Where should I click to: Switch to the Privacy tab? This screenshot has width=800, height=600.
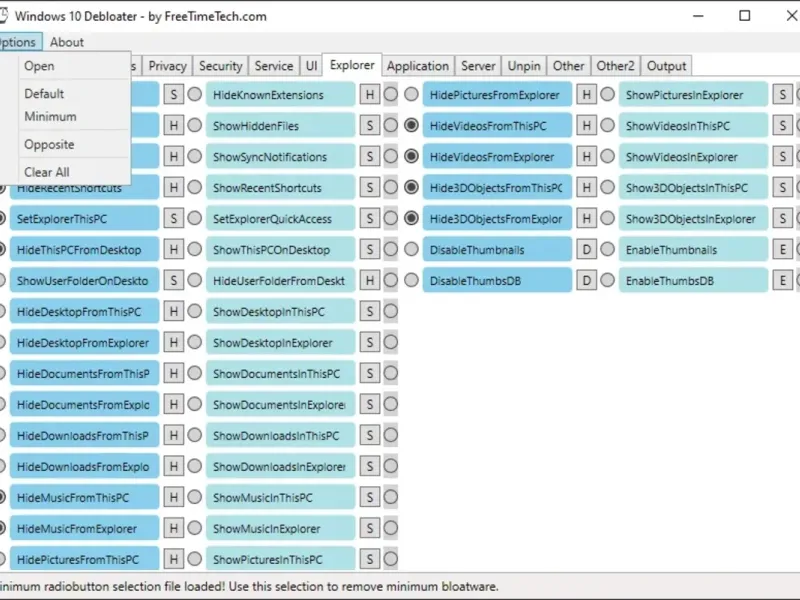pos(167,66)
